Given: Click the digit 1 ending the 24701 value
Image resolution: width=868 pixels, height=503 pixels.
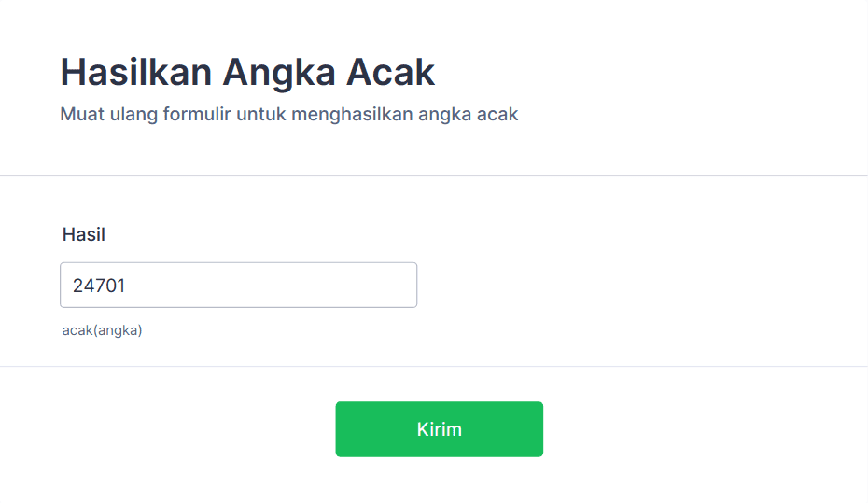Looking at the screenshot, I should [120, 286].
